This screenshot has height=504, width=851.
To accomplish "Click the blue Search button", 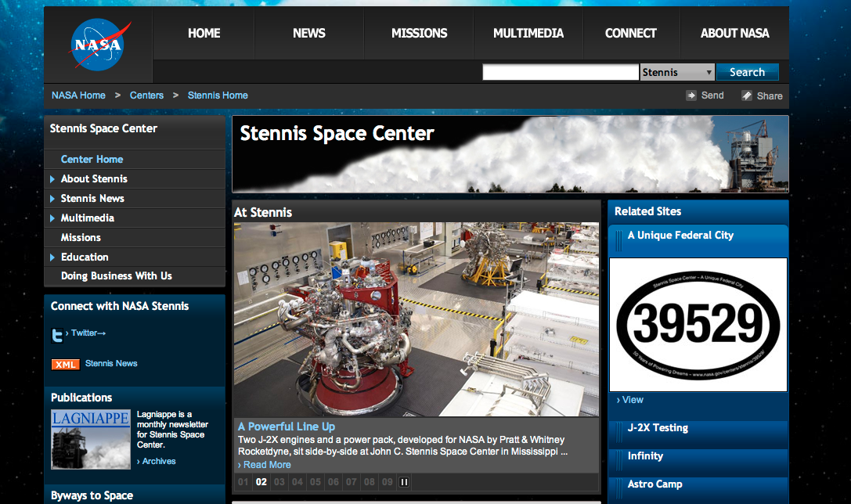I will [748, 72].
